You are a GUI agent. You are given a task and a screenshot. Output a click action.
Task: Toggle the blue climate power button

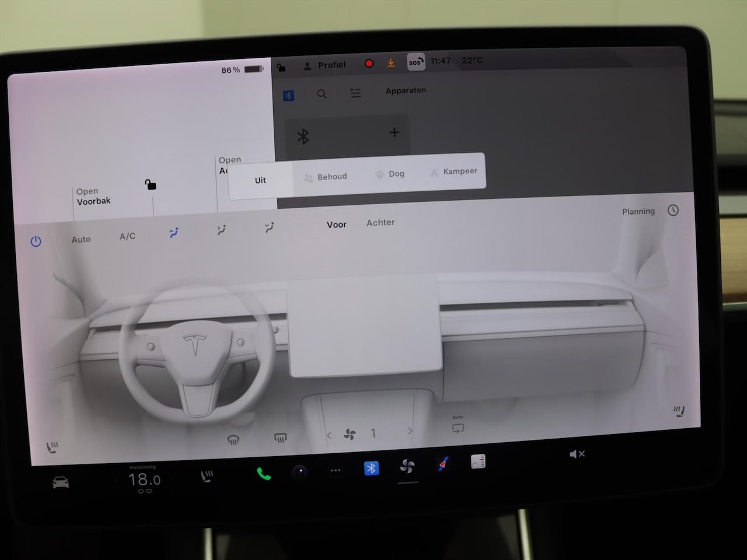click(36, 241)
